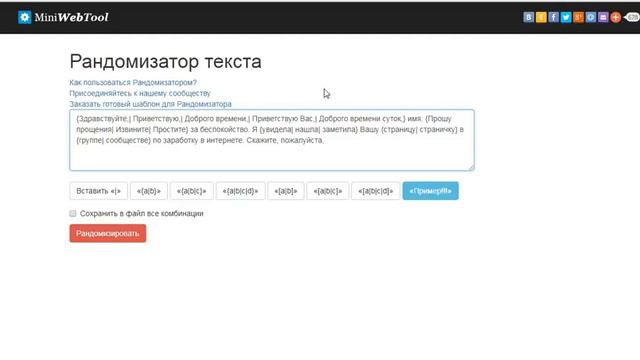
Task: Click the MiniWebTool gear logo icon
Action: [24, 17]
